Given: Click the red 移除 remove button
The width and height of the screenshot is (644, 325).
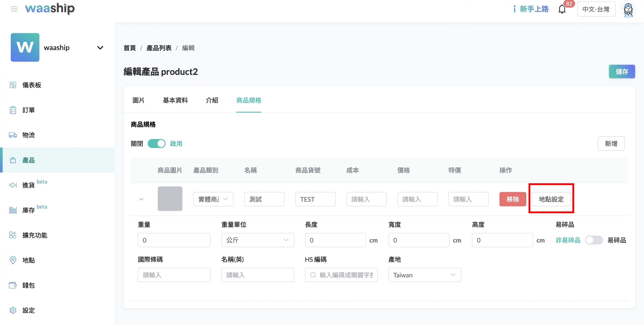Looking at the screenshot, I should coord(512,199).
